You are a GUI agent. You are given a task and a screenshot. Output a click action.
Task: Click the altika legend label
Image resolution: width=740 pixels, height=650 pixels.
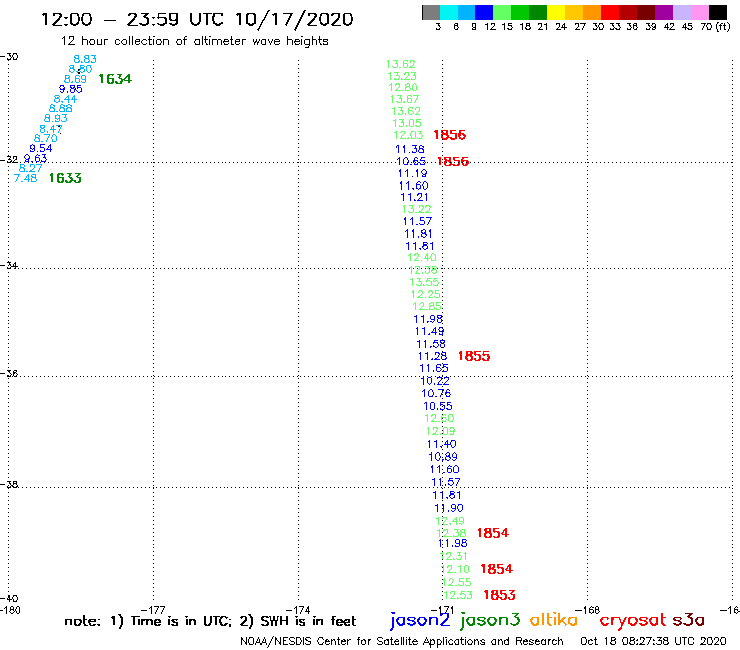coord(554,620)
